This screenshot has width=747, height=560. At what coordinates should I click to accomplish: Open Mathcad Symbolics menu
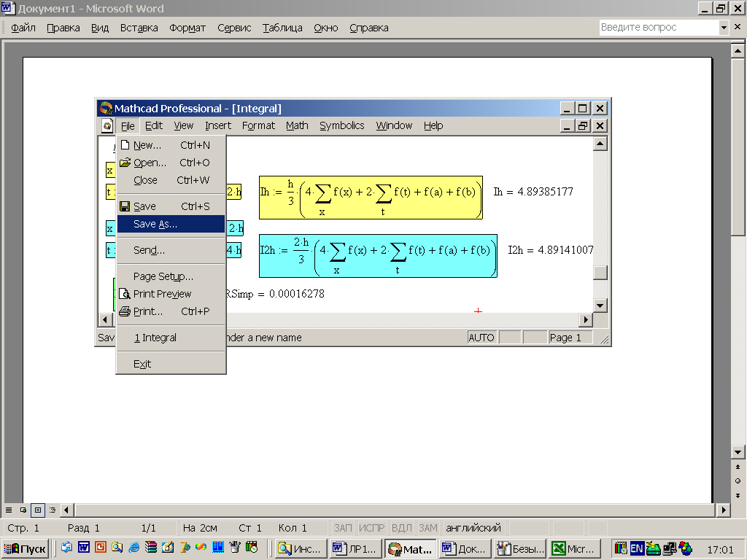tap(341, 125)
